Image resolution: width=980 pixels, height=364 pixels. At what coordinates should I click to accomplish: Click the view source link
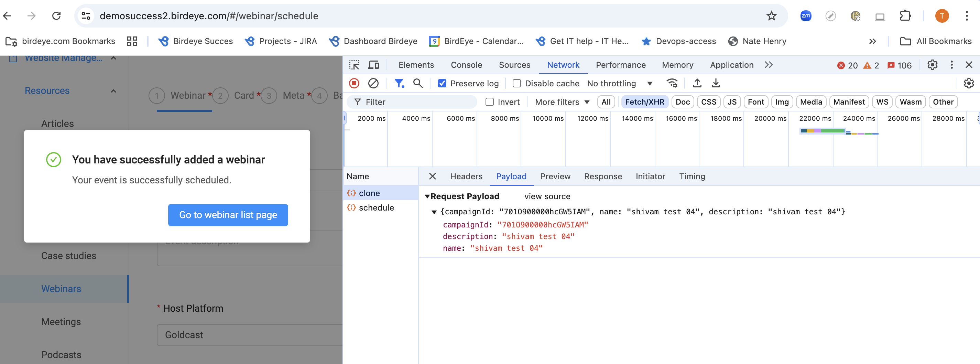(x=547, y=196)
